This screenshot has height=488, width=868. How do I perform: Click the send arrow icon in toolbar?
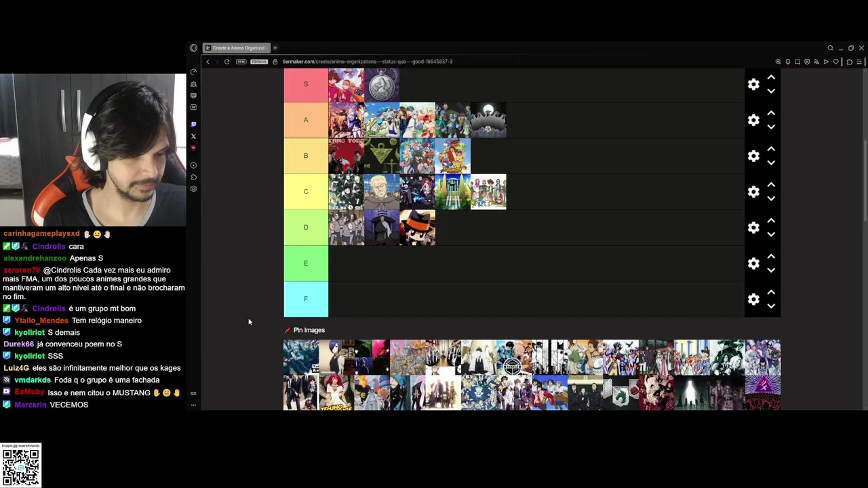point(826,62)
